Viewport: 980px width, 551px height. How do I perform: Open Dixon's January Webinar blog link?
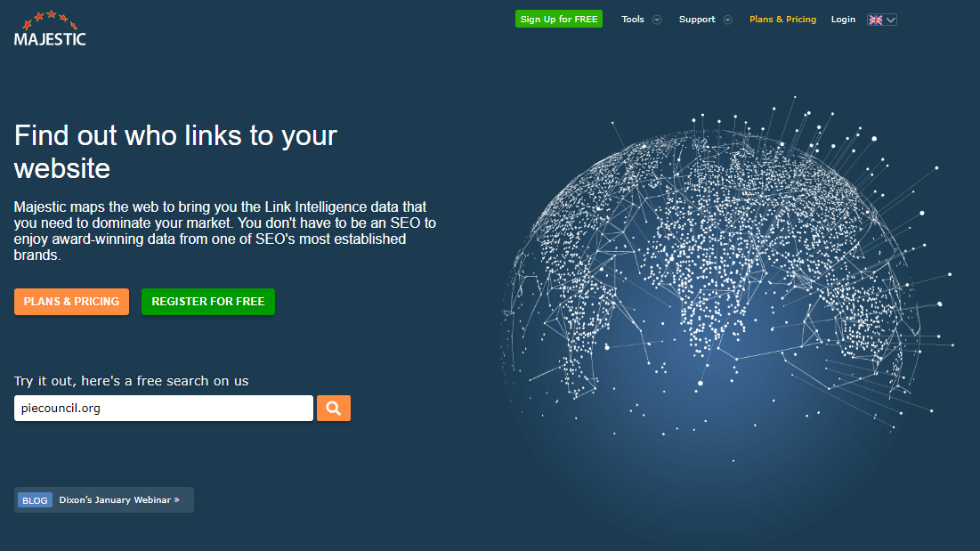click(x=119, y=500)
